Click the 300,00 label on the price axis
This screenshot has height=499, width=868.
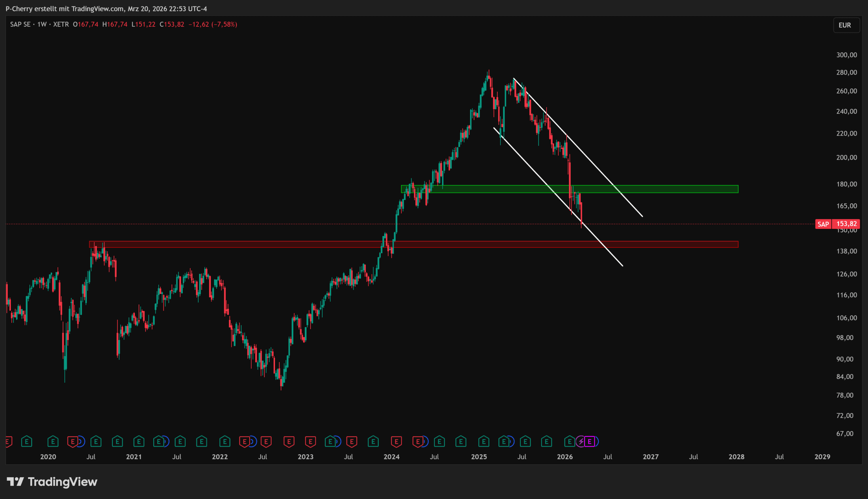coord(846,55)
